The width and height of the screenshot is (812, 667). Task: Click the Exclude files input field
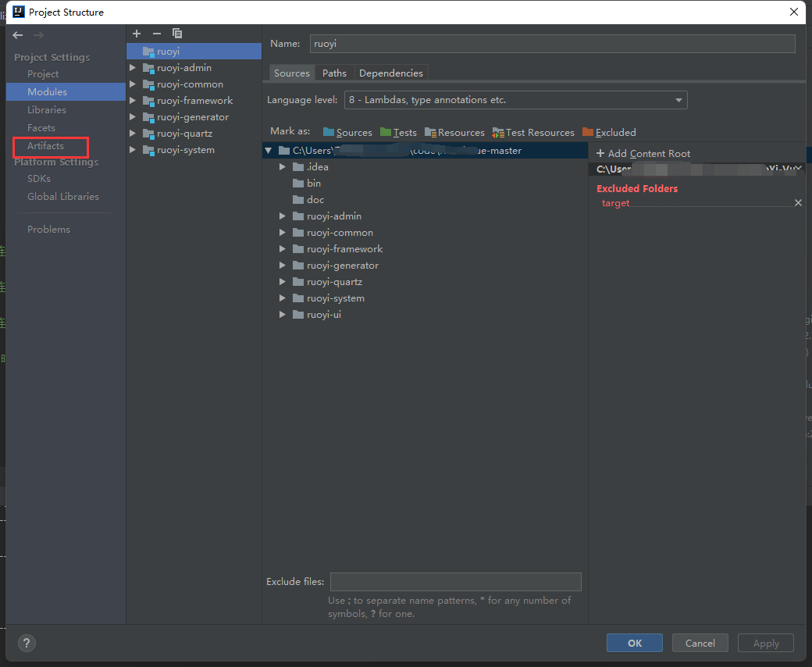(x=456, y=582)
